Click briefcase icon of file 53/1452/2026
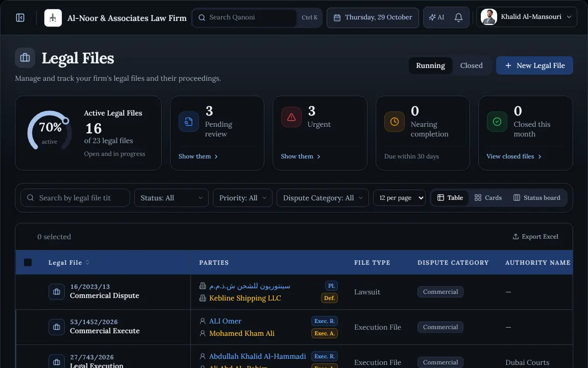 (57, 327)
